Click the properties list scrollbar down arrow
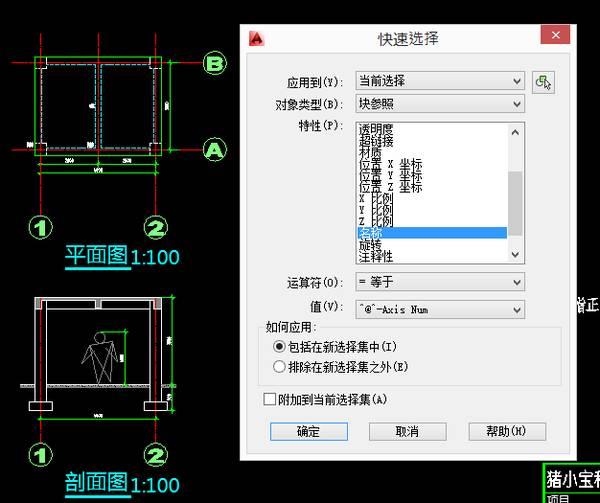 click(x=516, y=257)
